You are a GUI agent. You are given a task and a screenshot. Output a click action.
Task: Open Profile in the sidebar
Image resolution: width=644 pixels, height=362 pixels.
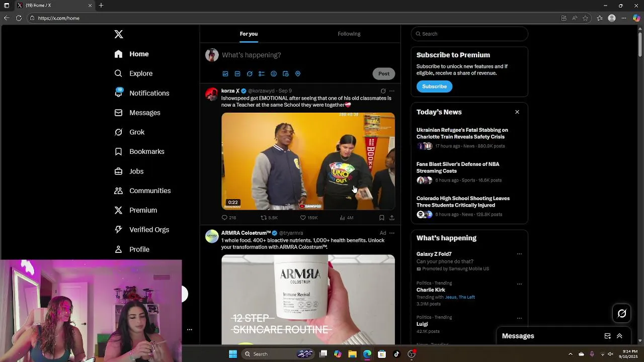tap(132, 249)
